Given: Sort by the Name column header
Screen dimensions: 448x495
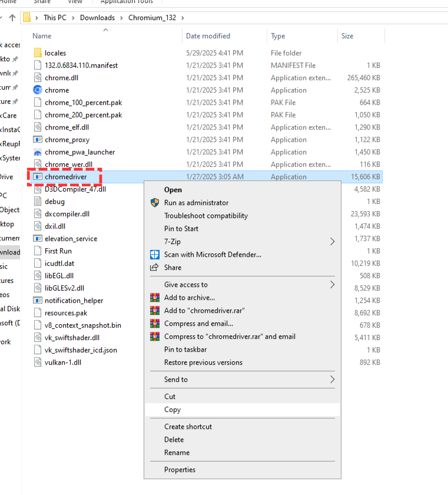Looking at the screenshot, I should point(42,36).
